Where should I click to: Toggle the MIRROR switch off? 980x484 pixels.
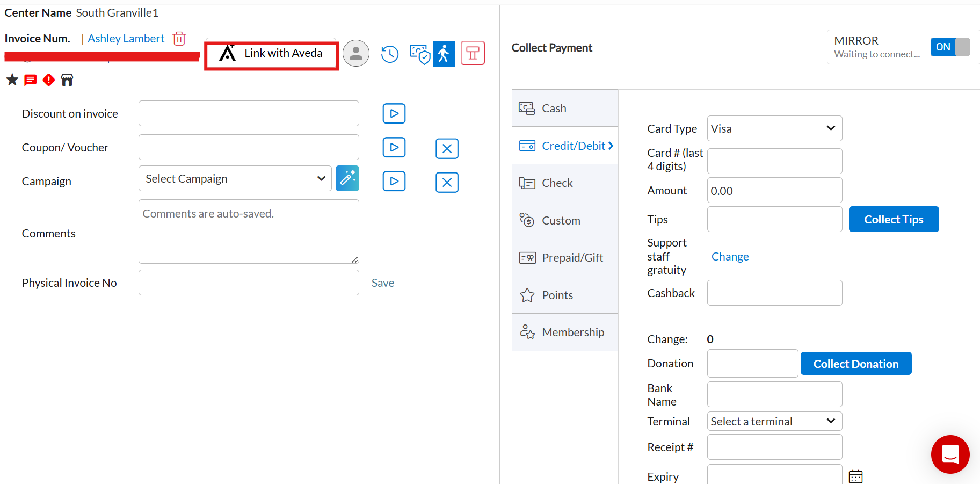point(950,47)
